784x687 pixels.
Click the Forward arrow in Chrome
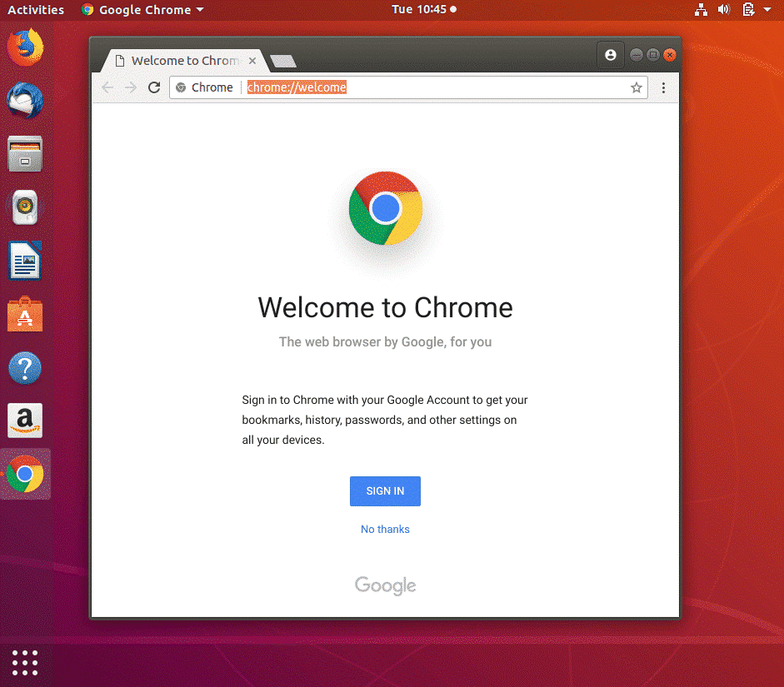131,88
